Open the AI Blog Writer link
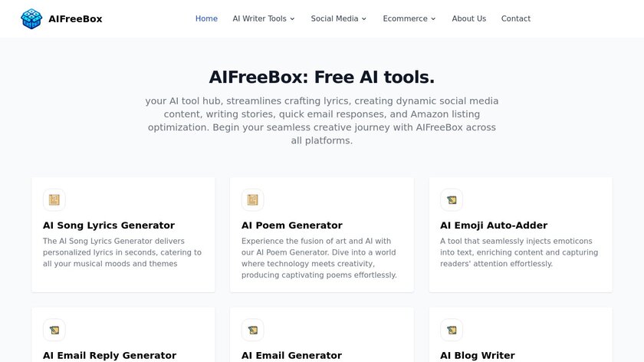The width and height of the screenshot is (644, 362). pyautogui.click(x=478, y=355)
